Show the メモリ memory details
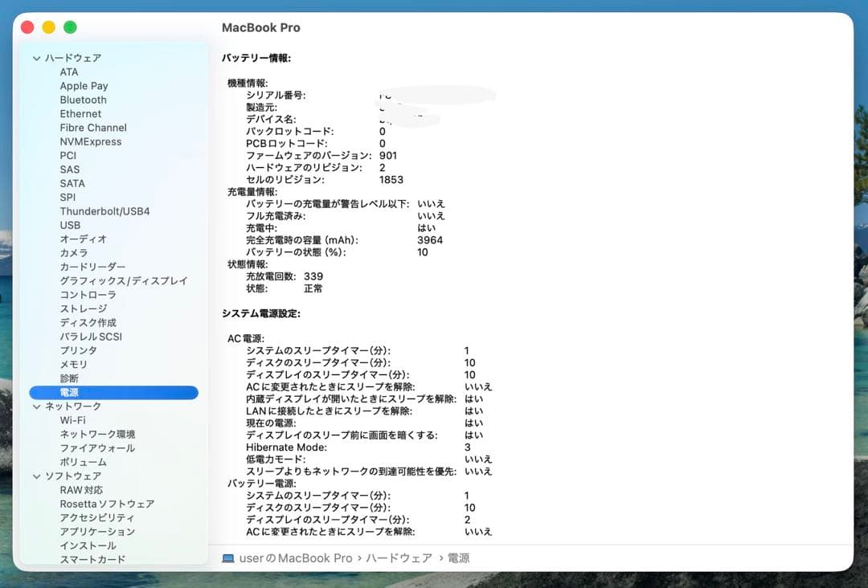This screenshot has width=868, height=588. coord(72,364)
